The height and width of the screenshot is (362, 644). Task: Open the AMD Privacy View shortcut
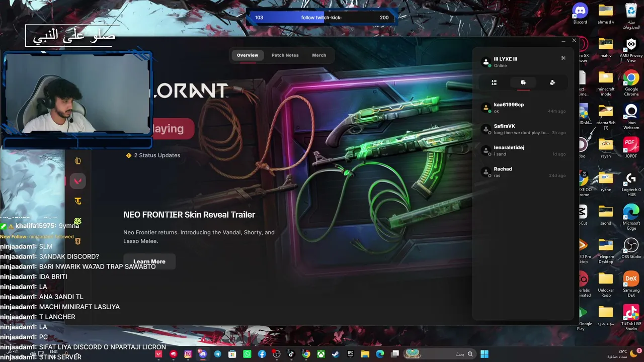(x=631, y=50)
